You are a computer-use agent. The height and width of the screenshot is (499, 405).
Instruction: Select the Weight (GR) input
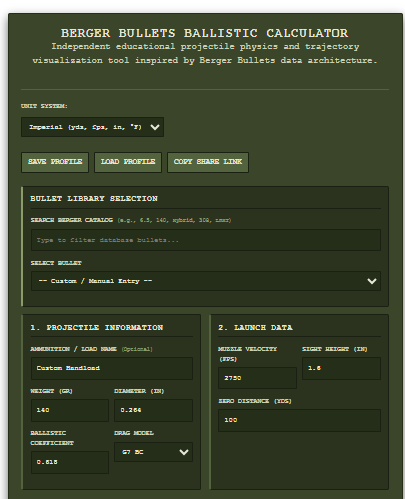[70, 410]
